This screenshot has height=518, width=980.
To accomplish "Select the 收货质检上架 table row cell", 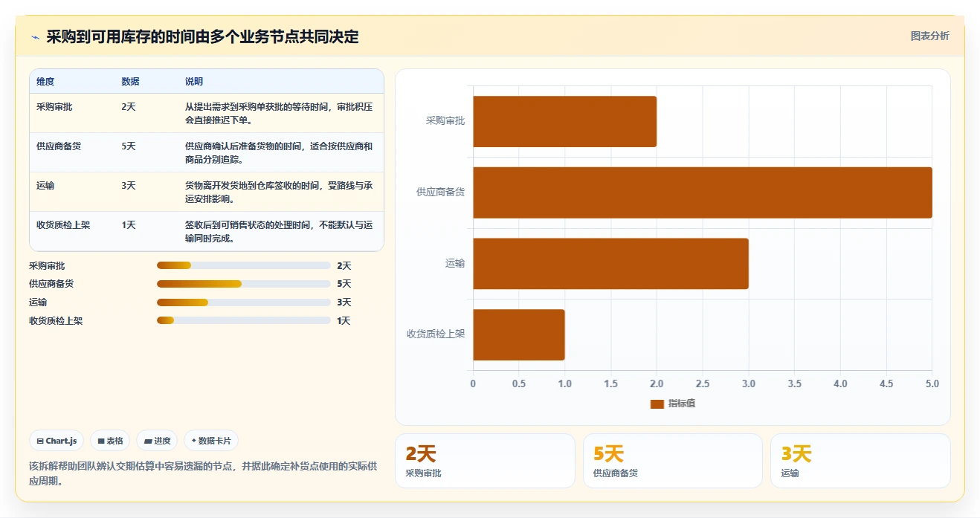I will coord(63,225).
